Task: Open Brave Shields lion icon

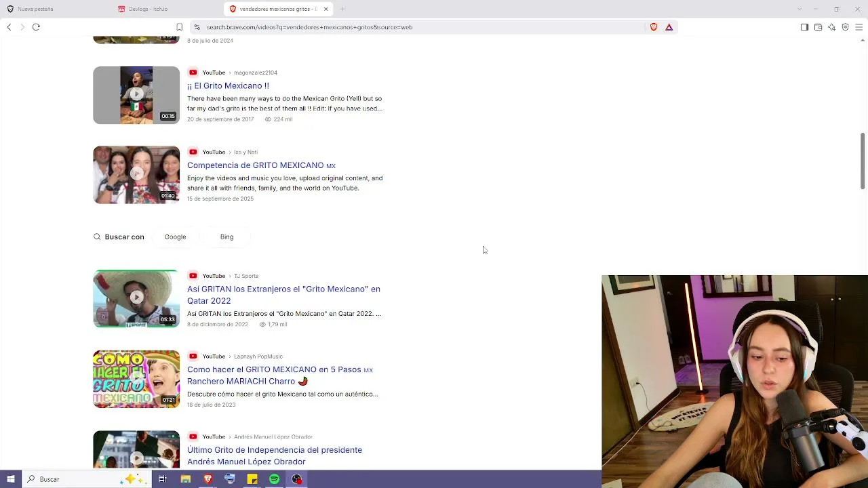Action: pos(654,27)
